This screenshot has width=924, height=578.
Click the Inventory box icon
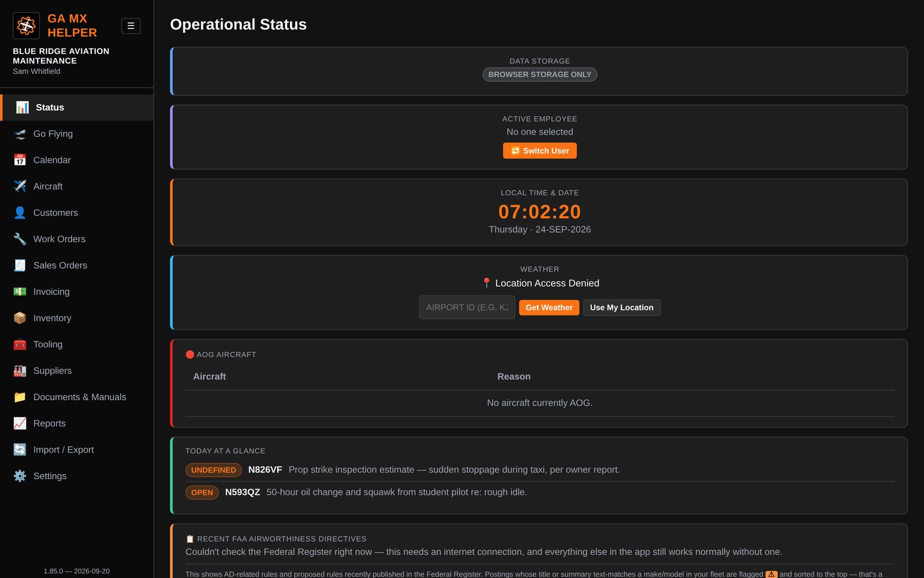(x=20, y=318)
